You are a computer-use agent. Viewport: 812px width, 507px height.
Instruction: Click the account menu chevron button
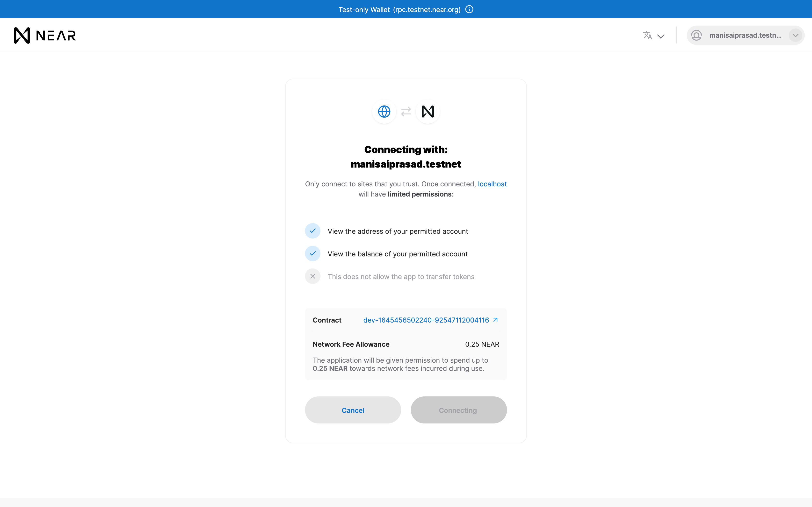795,35
